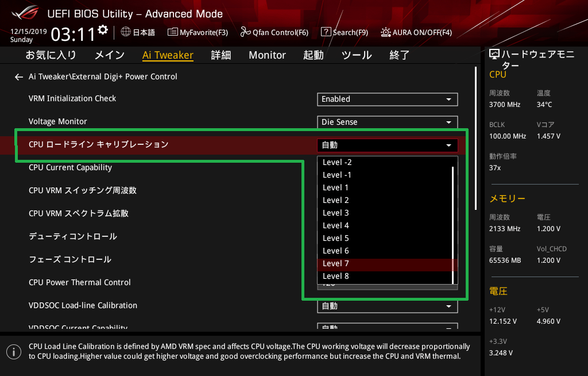Choose Level 8 from the list
This screenshot has width=588, height=376.
pos(385,277)
